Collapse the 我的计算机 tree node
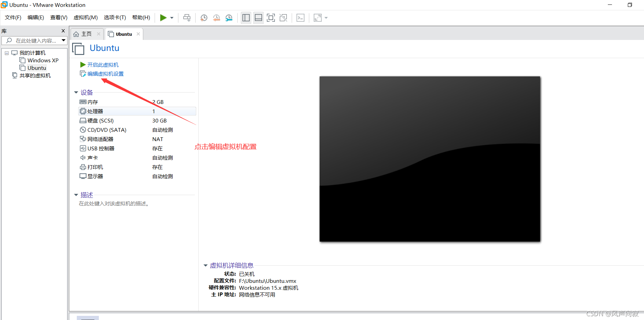This screenshot has width=644, height=320. (7, 53)
